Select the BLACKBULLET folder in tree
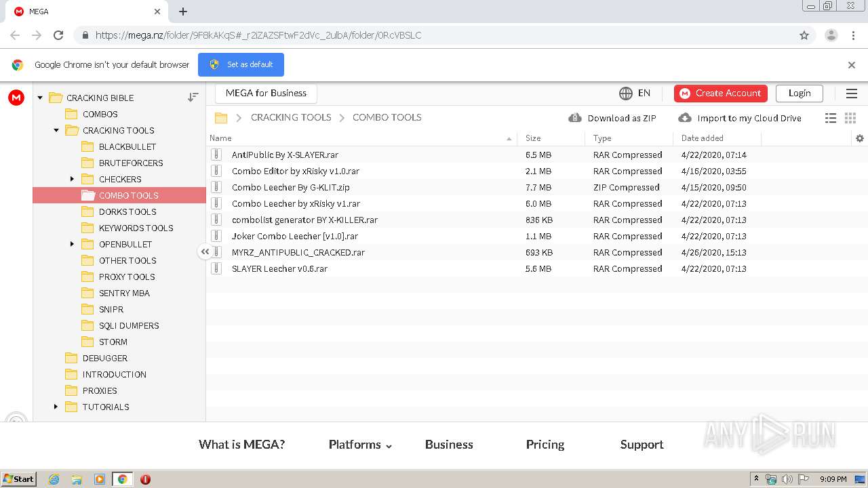 [x=127, y=146]
